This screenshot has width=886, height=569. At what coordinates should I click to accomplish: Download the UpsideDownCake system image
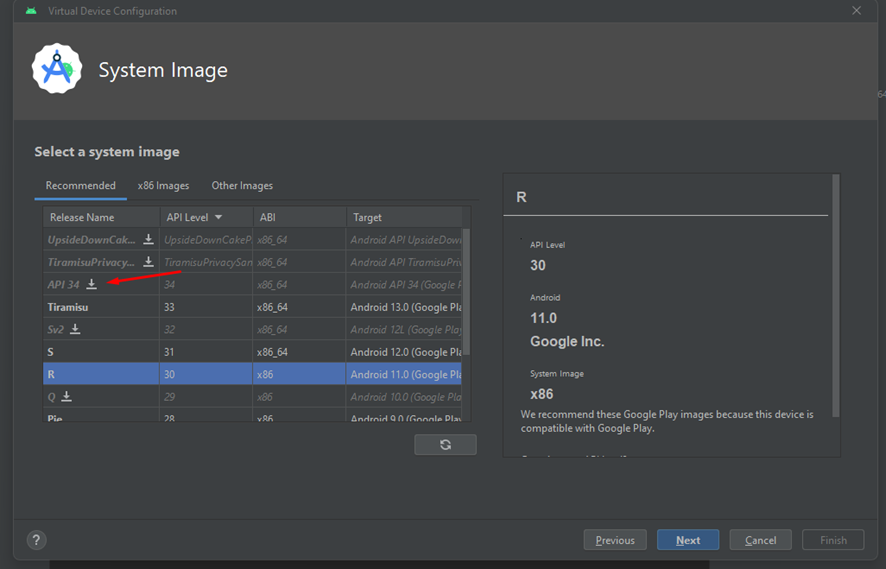click(x=148, y=240)
